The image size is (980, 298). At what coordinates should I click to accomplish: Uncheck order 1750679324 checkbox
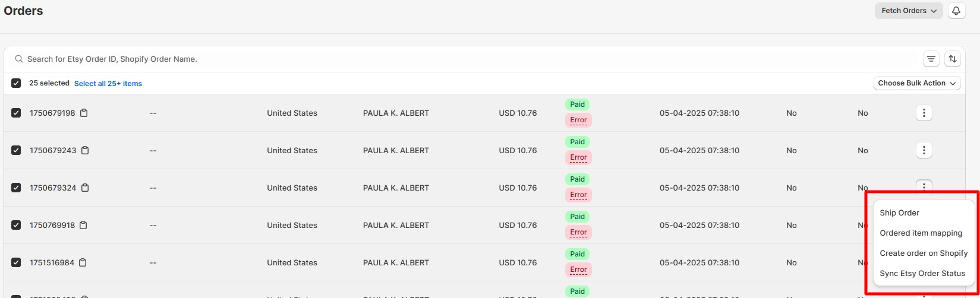coord(16,188)
